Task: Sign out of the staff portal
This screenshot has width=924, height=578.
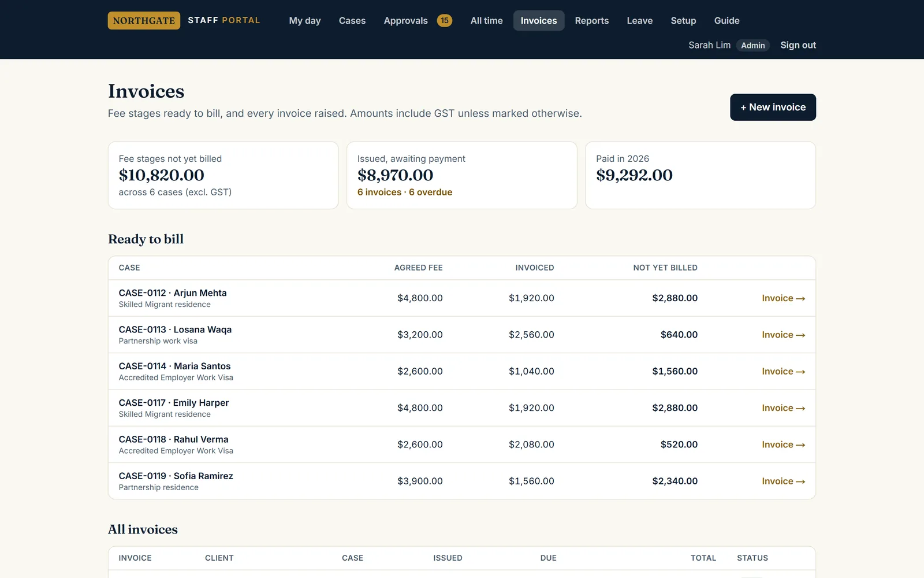Action: [798, 45]
